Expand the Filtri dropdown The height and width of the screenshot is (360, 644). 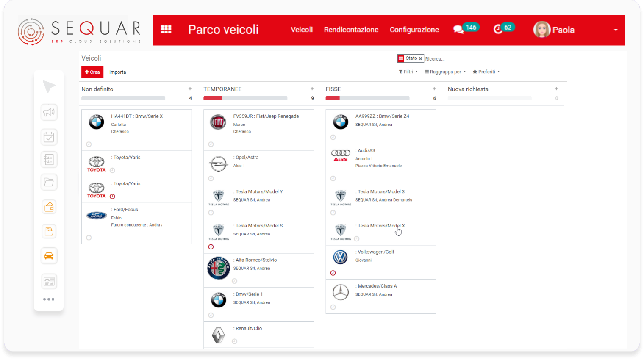[408, 72]
